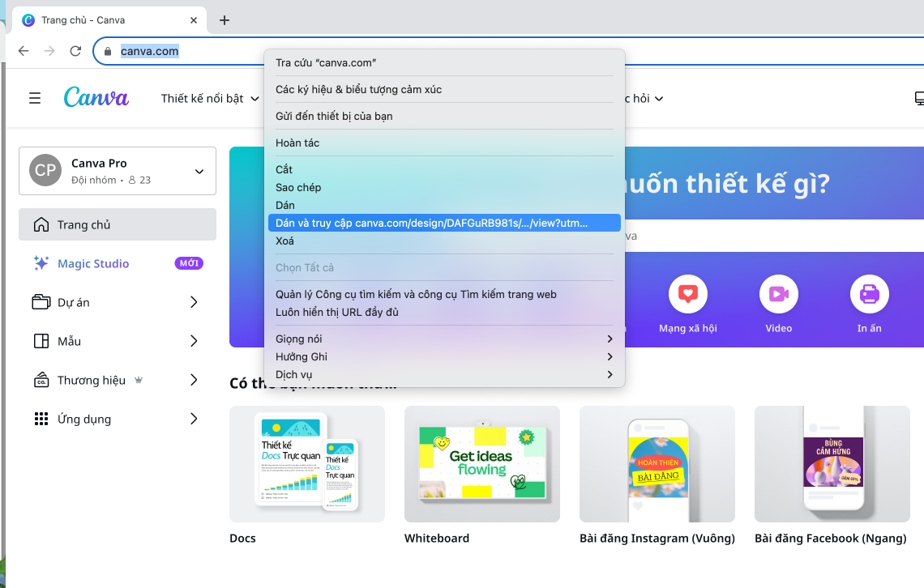The image size is (924, 588).
Task: Click the Canva logo
Action: pos(96,97)
